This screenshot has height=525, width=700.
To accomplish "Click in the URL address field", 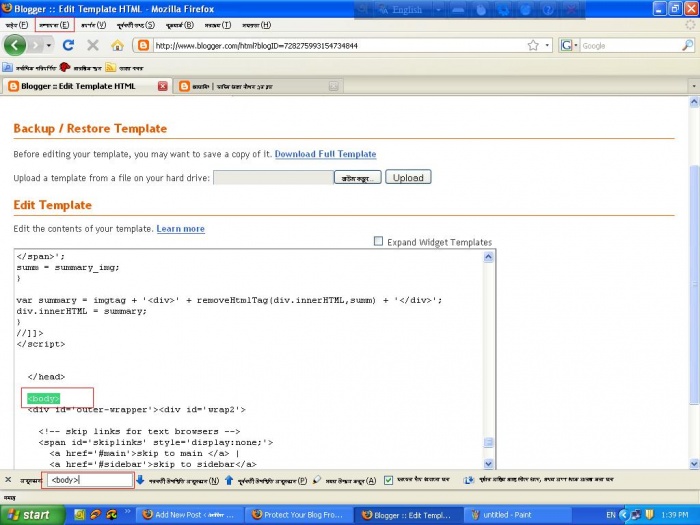I will [339, 46].
